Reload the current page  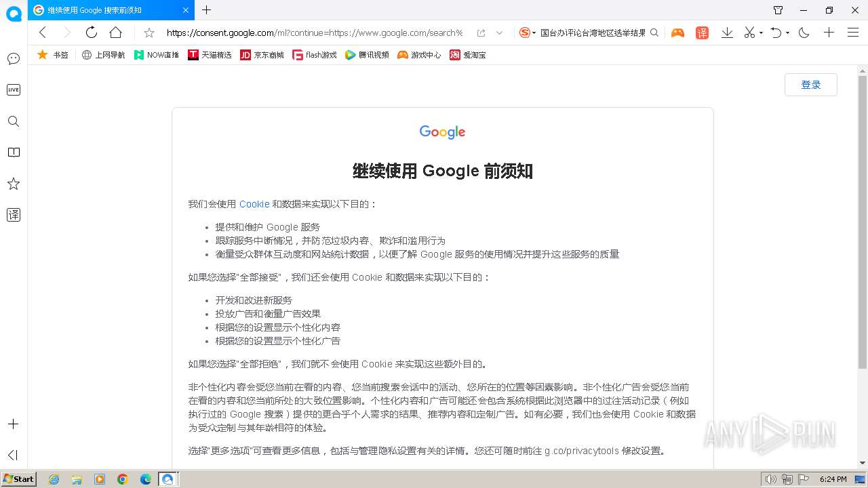tap(91, 33)
